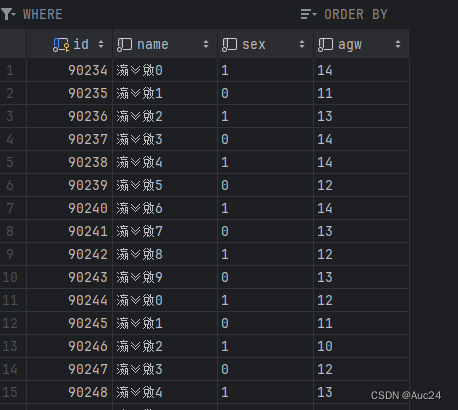This screenshot has width=458, height=410.
Task: Click id cell 90235
Action: (69, 93)
